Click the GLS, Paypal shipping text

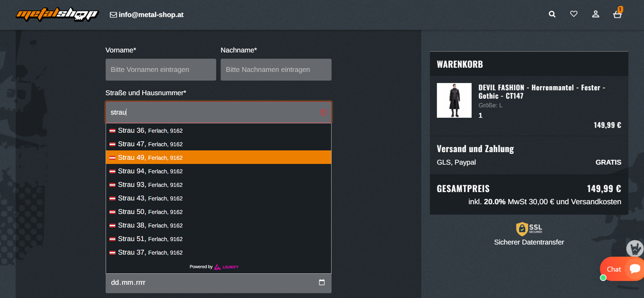coord(456,162)
